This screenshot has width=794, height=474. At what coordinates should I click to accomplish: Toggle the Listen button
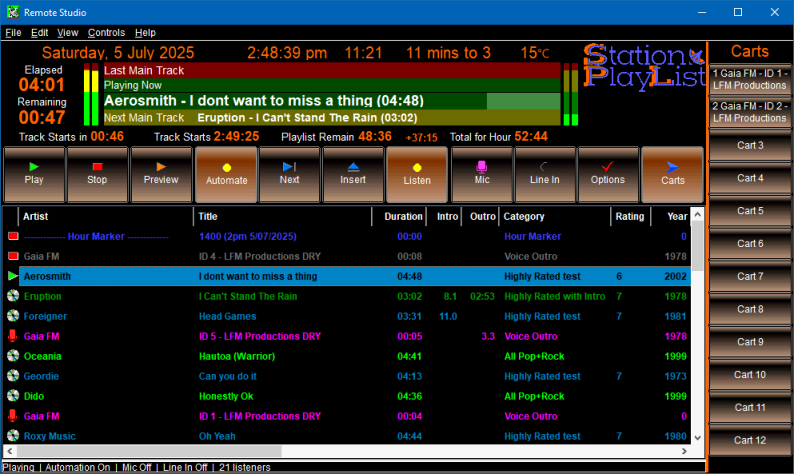point(416,174)
